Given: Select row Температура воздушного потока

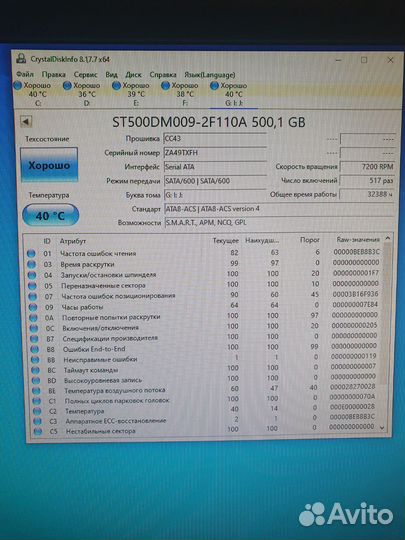Looking at the screenshot, I should tap(205, 389).
